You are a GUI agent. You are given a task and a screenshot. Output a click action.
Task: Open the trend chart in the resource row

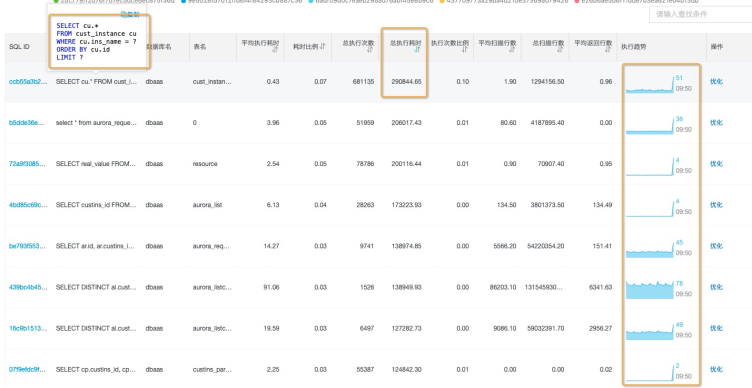pos(650,166)
